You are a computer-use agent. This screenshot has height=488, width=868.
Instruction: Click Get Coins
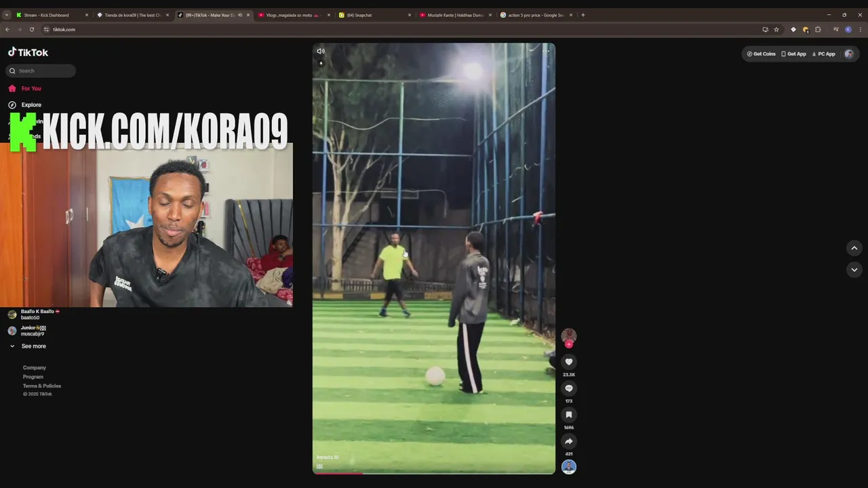pos(761,54)
